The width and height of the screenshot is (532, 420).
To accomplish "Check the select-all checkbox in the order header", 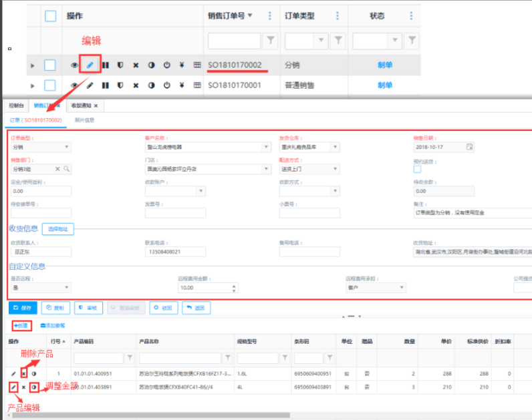I will coord(50,16).
